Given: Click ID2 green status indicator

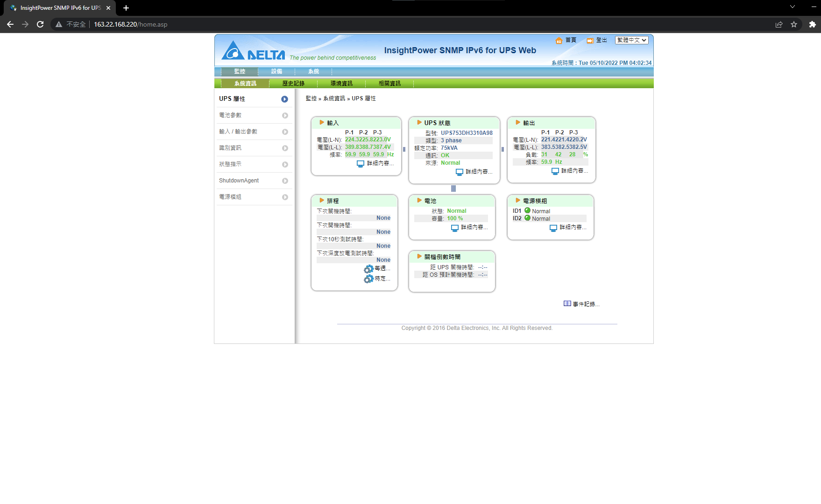Looking at the screenshot, I should pos(527,218).
